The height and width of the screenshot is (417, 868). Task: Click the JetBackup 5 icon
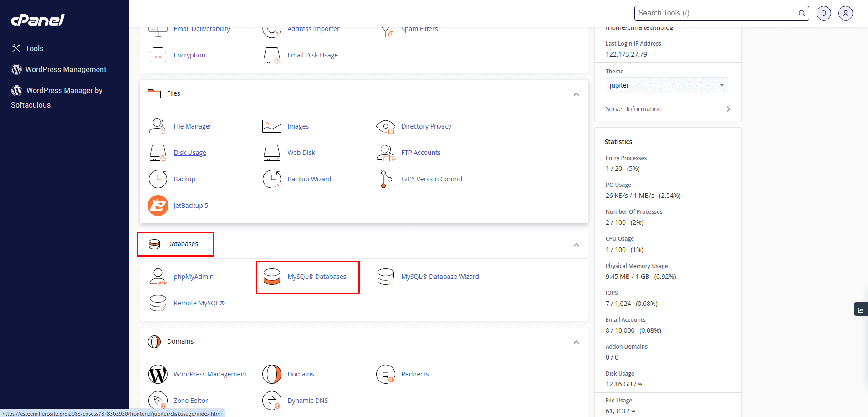pyautogui.click(x=158, y=206)
